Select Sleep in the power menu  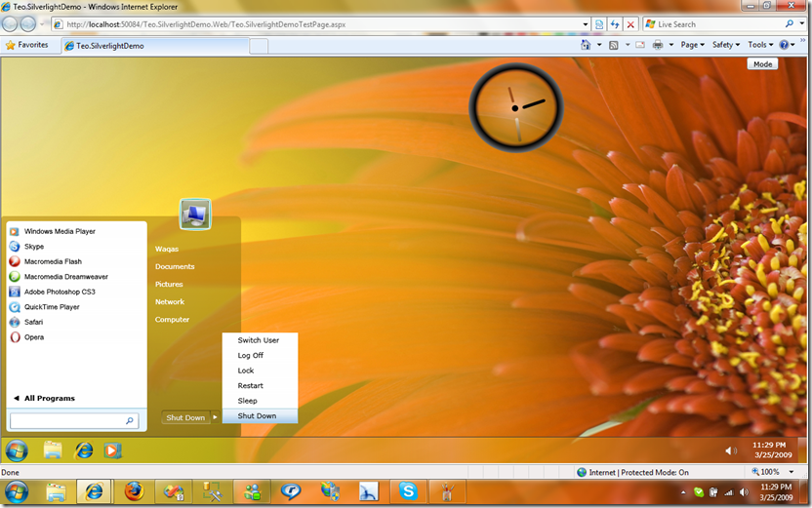click(248, 401)
